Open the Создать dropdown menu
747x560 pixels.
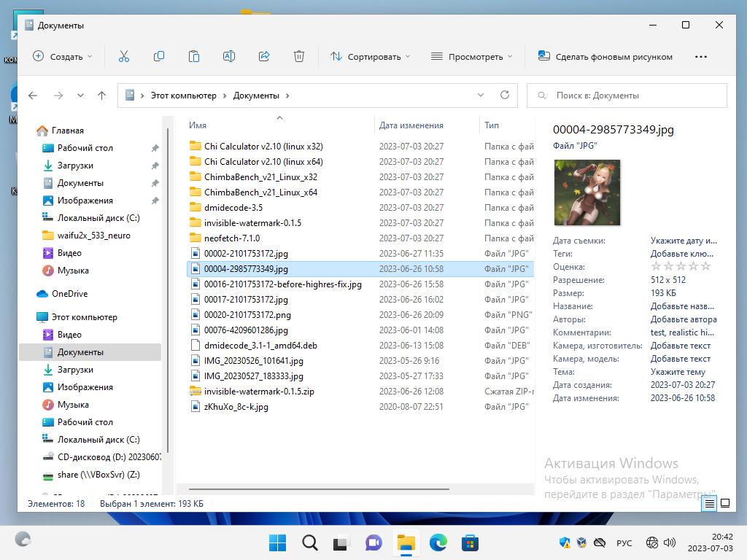[x=63, y=56]
